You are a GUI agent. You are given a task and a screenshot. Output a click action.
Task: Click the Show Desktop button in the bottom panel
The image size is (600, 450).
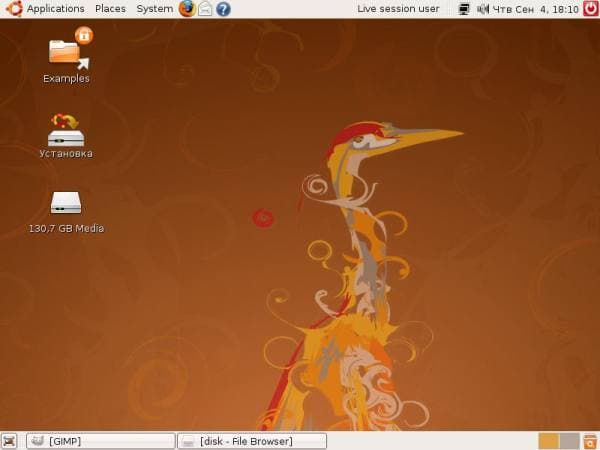pos(9,441)
